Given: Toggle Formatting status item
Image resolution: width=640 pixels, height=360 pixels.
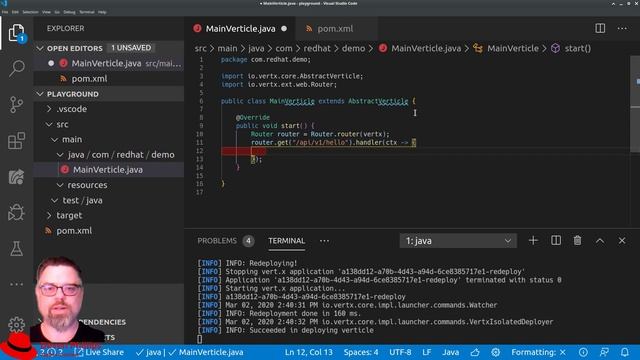Looking at the screenshot, I should pos(538,352).
